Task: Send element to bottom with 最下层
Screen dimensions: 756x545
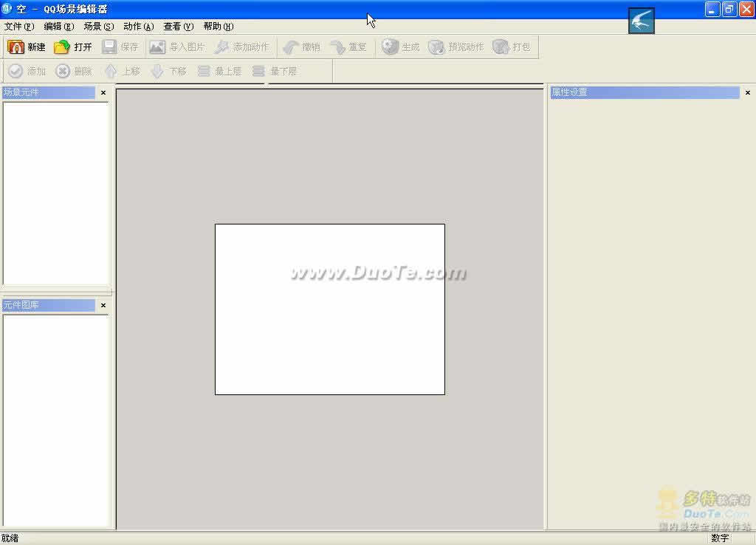Action: coord(258,72)
